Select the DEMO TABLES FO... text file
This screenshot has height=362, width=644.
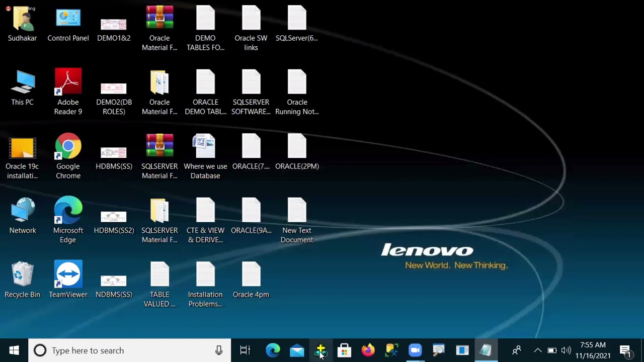[205, 29]
